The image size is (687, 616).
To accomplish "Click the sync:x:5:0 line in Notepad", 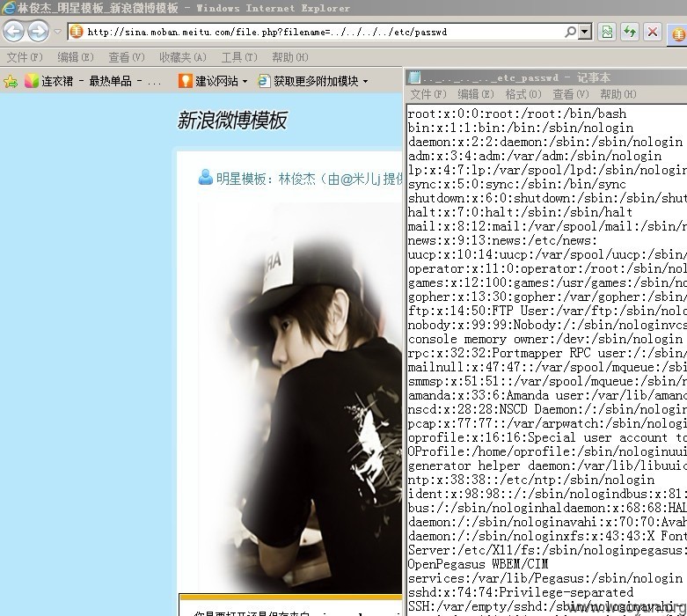I will coord(517,184).
